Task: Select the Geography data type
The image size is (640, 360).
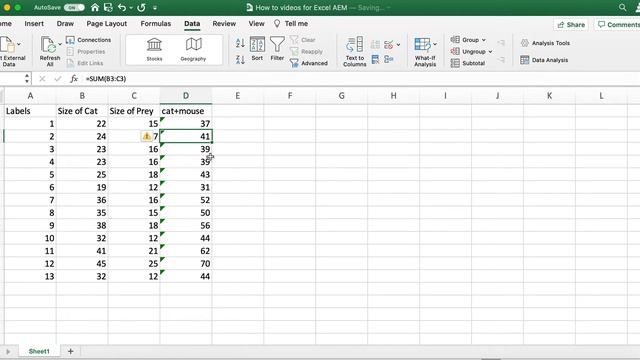Action: pyautogui.click(x=193, y=50)
